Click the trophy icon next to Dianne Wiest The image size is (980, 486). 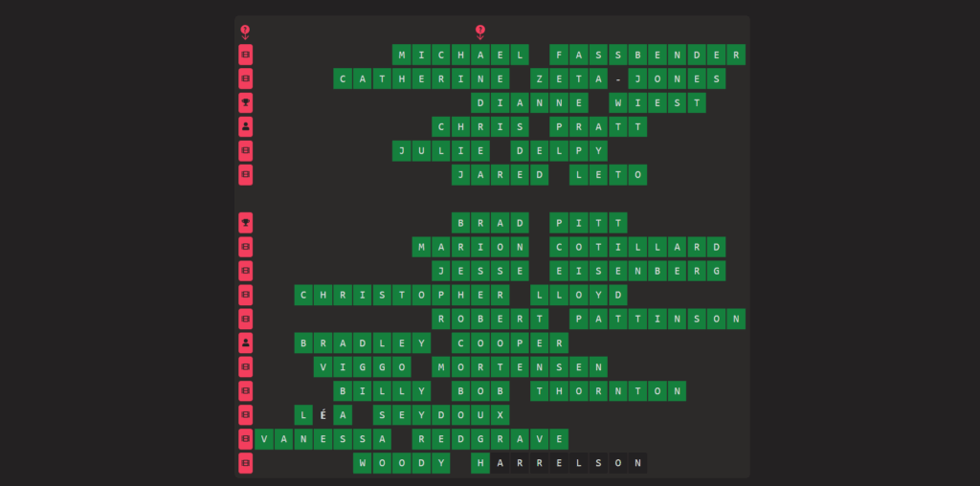click(x=246, y=102)
